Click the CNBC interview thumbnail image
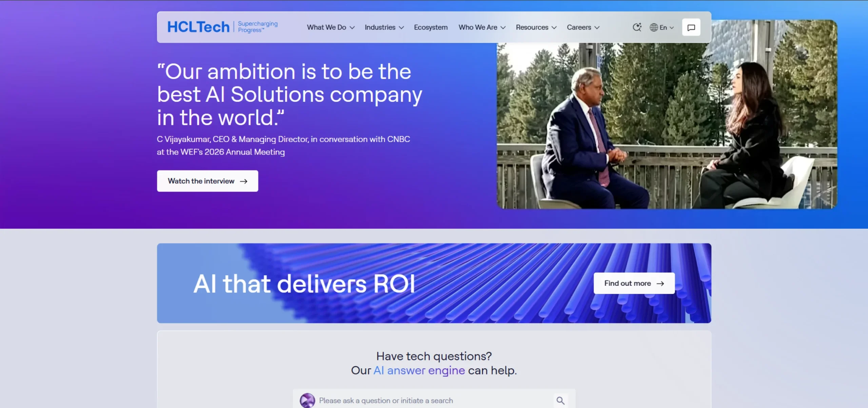Screen dimensions: 868x408 pyautogui.click(x=667, y=126)
